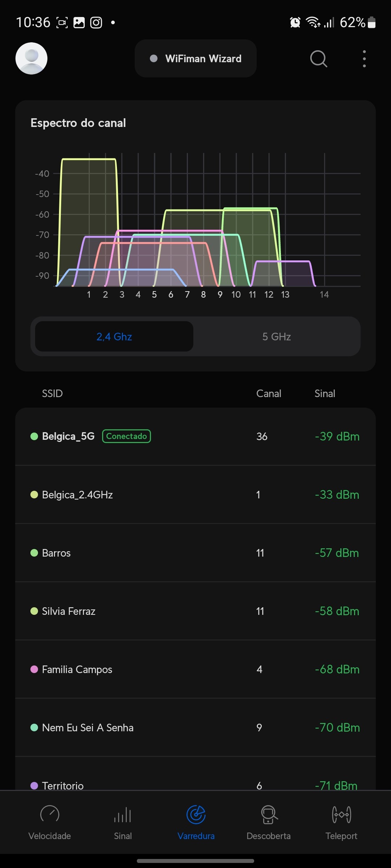Expand the Silvia Ferraz network details

[195, 611]
